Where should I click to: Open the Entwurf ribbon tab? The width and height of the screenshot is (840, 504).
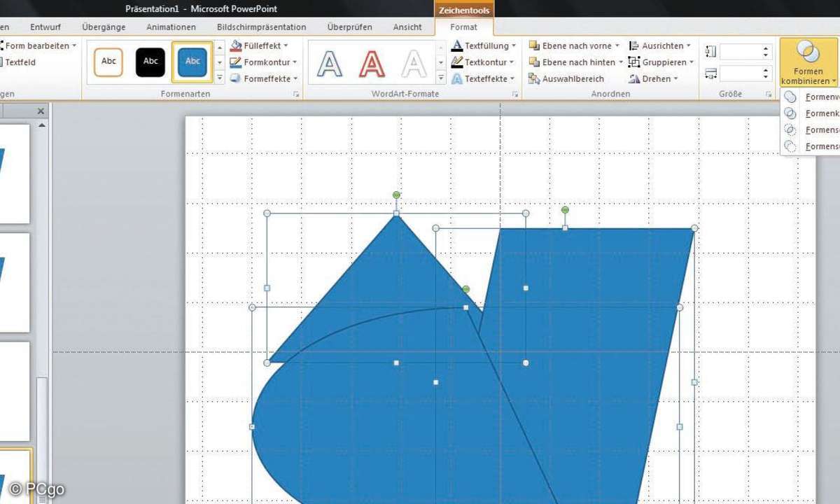coord(45,27)
